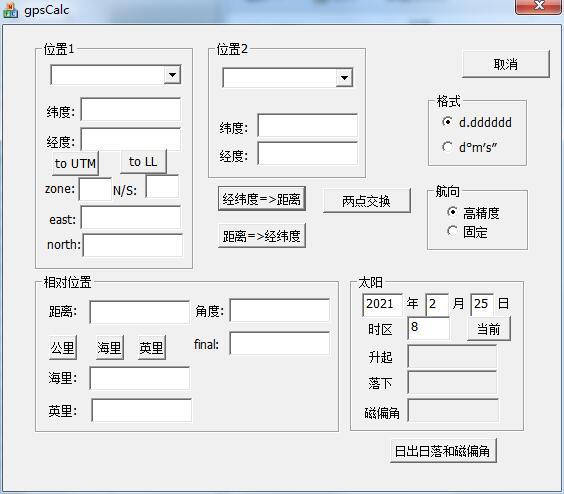564x494 pixels.
Task: Click the north input field
Action: (x=133, y=245)
